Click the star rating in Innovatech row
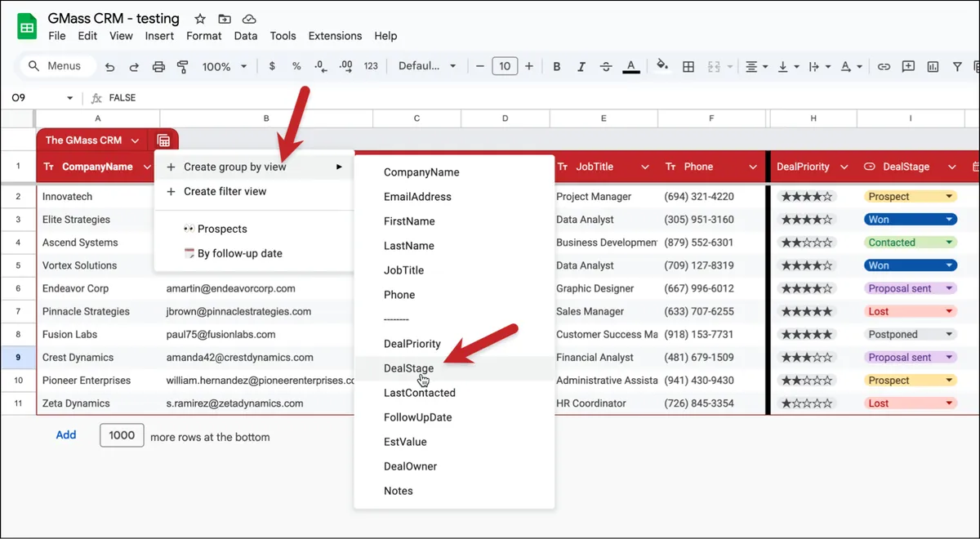Image resolution: width=980 pixels, height=539 pixels. point(807,197)
